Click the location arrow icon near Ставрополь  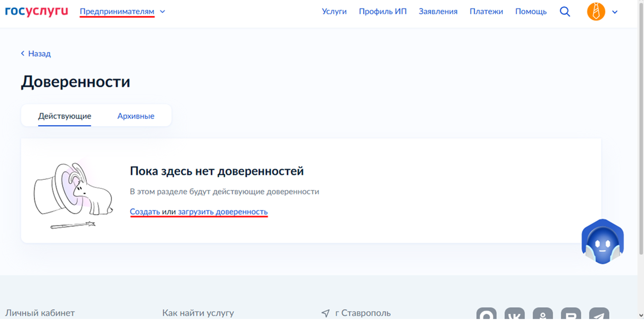click(325, 313)
